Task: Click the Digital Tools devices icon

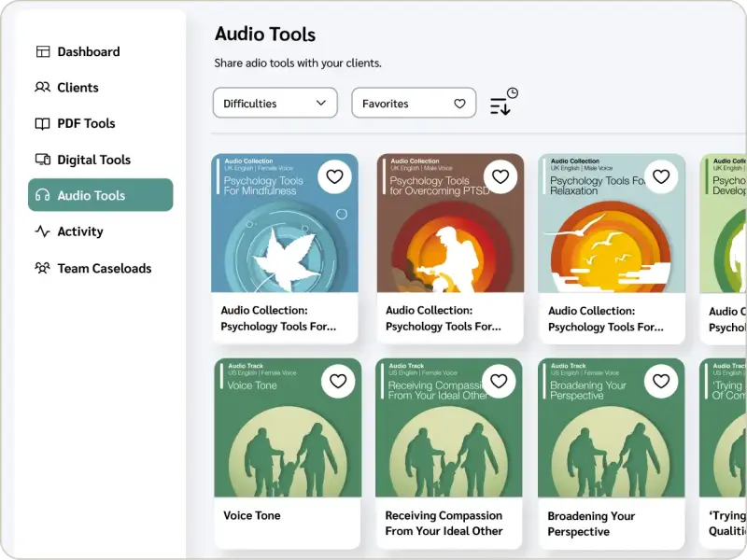Action: point(43,160)
